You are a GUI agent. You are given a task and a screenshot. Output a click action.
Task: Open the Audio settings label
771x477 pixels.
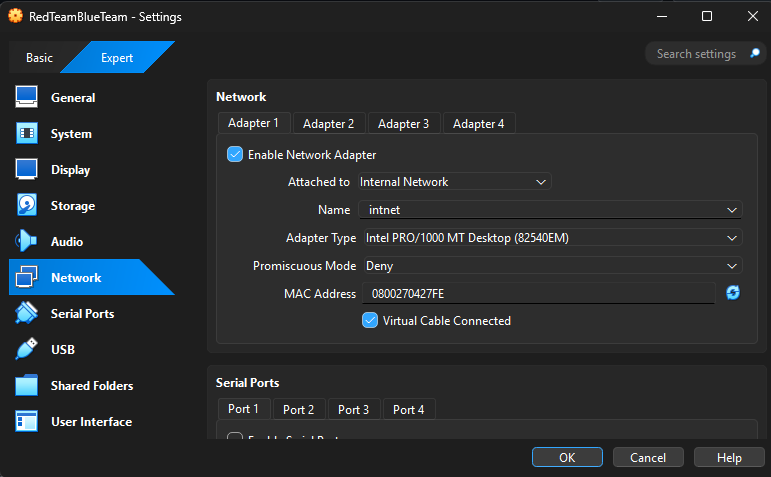point(67,241)
